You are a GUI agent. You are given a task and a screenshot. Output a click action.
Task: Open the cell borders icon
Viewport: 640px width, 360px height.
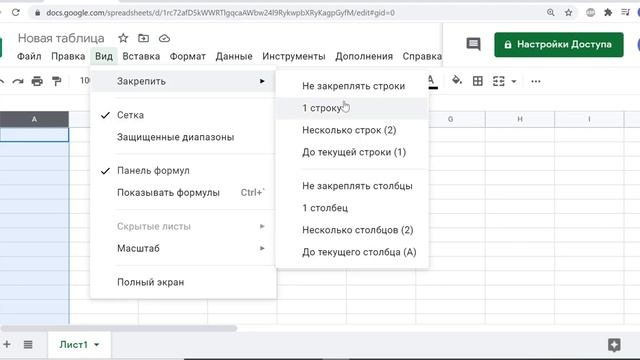click(478, 81)
